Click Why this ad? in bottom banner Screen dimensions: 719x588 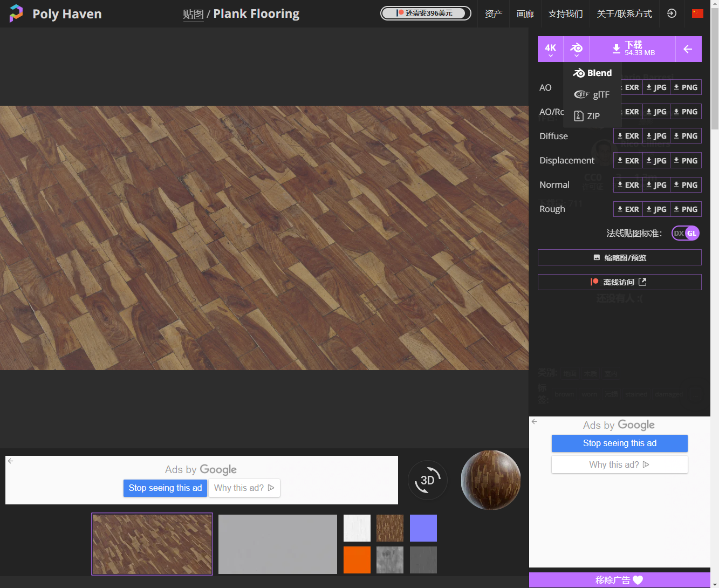pos(244,488)
